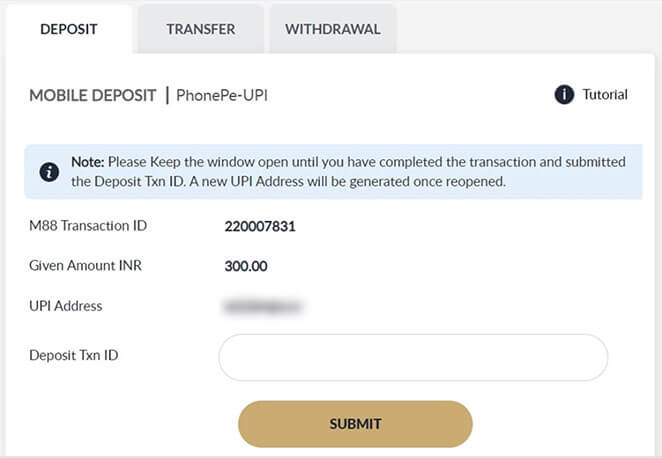Click the MOBILE DEPOSIT heading
The height and width of the screenshot is (458, 662).
pyautogui.click(x=92, y=96)
